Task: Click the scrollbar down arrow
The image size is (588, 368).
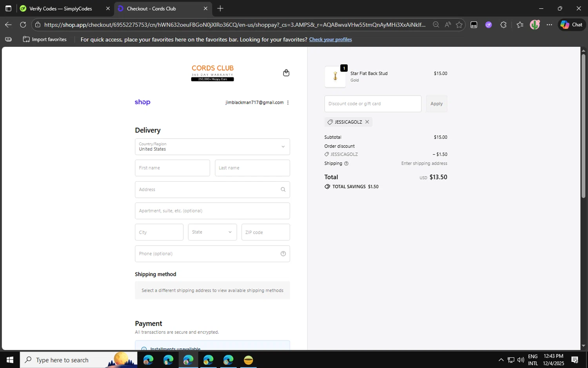Action: pos(583,346)
